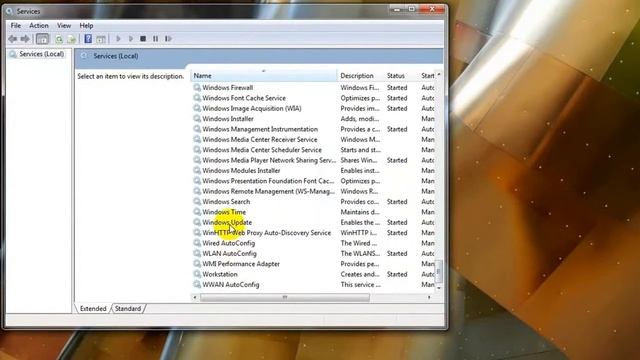Open the View menu

coord(64,25)
